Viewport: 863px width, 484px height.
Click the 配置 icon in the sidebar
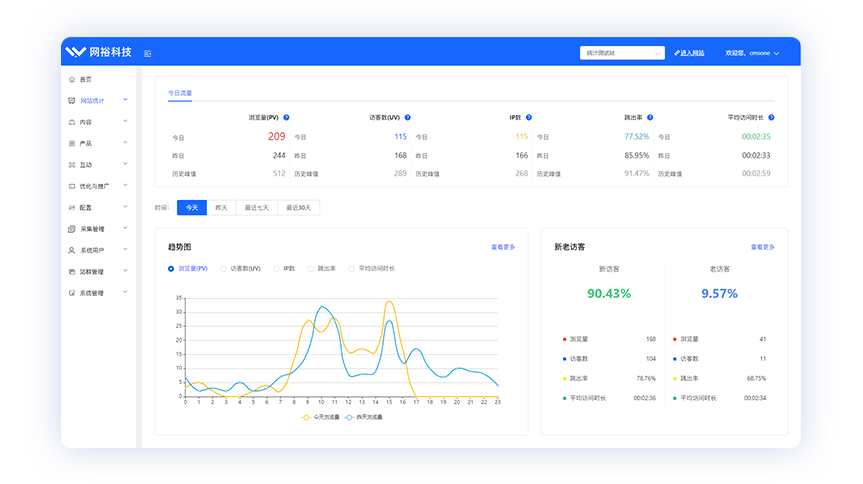coord(72,208)
